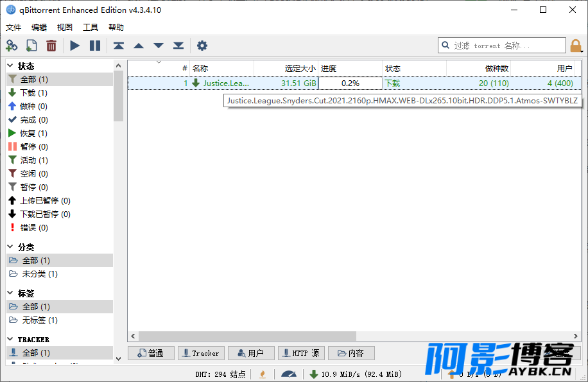Viewport: 588px width, 382px height.
Task: Open the 工具 menu
Action: coord(91,28)
